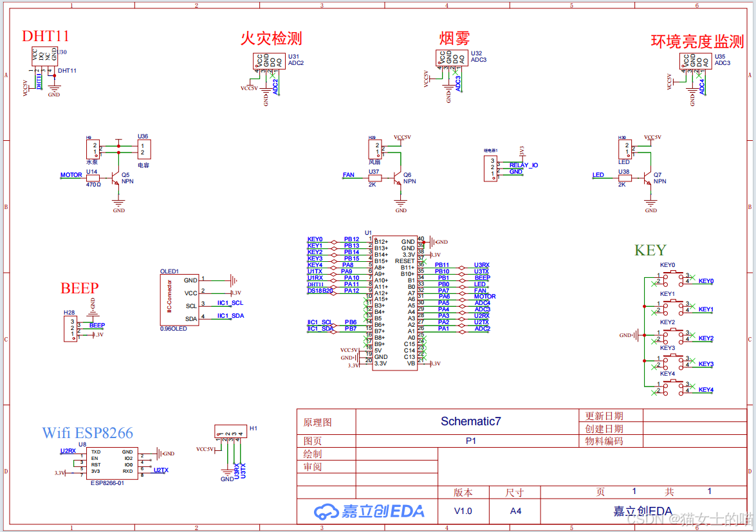The image size is (756, 532).
Task: Select the DHT11 sensor symbol U30
Action: tap(44, 57)
